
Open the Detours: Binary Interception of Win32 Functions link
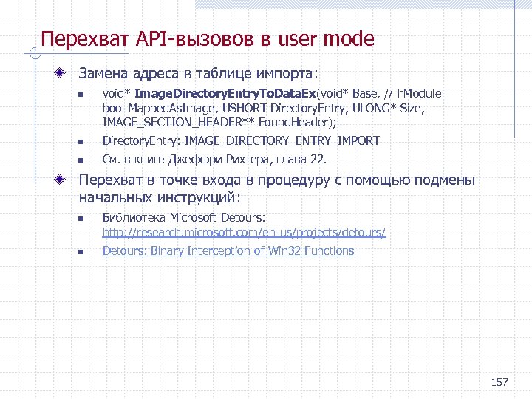(228, 251)
